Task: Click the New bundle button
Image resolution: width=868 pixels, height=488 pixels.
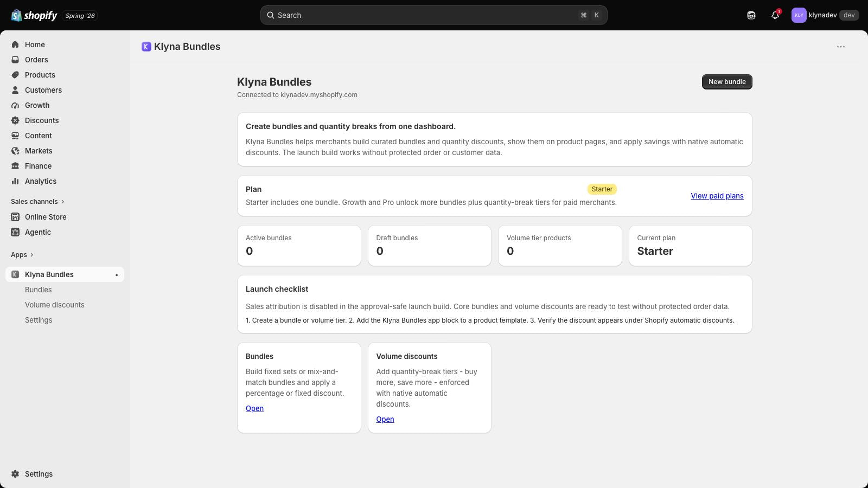Action: [x=727, y=82]
